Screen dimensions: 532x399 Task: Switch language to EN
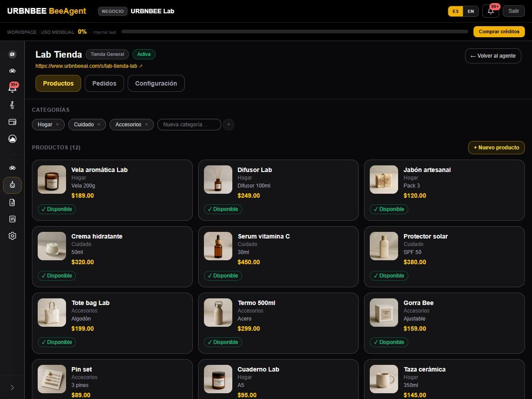(471, 11)
